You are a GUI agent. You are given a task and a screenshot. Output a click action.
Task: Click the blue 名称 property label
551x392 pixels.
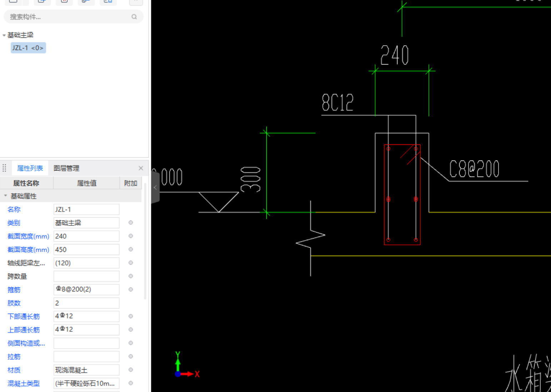(14, 209)
